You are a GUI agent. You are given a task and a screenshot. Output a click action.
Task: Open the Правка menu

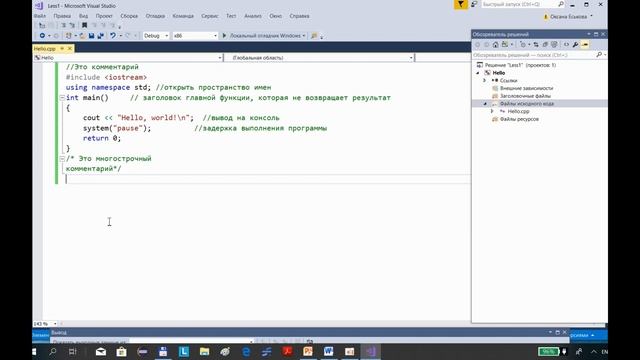point(62,16)
